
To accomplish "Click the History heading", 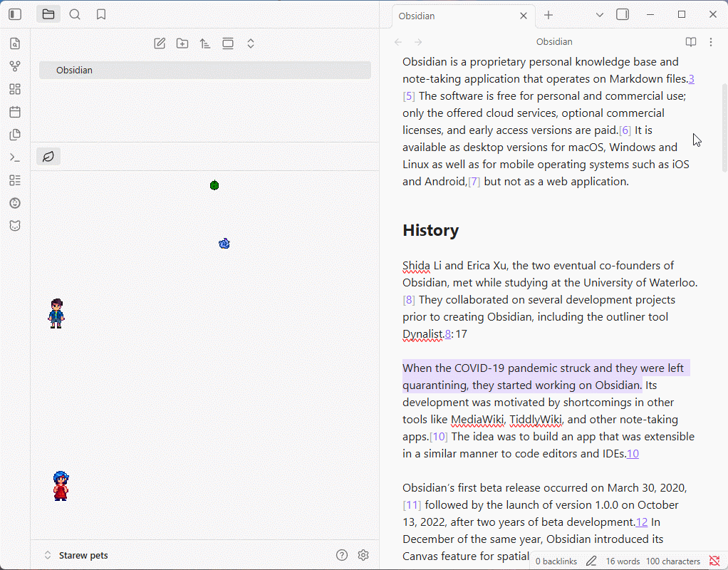I will (x=431, y=230).
